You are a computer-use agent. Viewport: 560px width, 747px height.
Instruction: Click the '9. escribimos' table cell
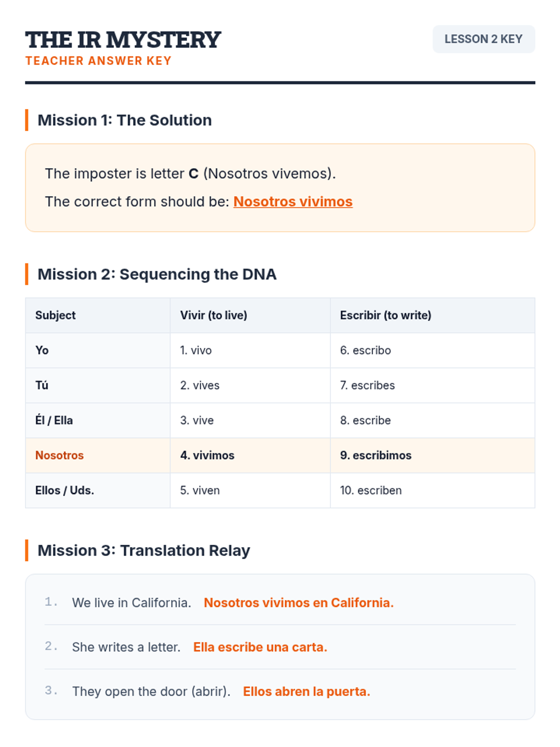376,456
